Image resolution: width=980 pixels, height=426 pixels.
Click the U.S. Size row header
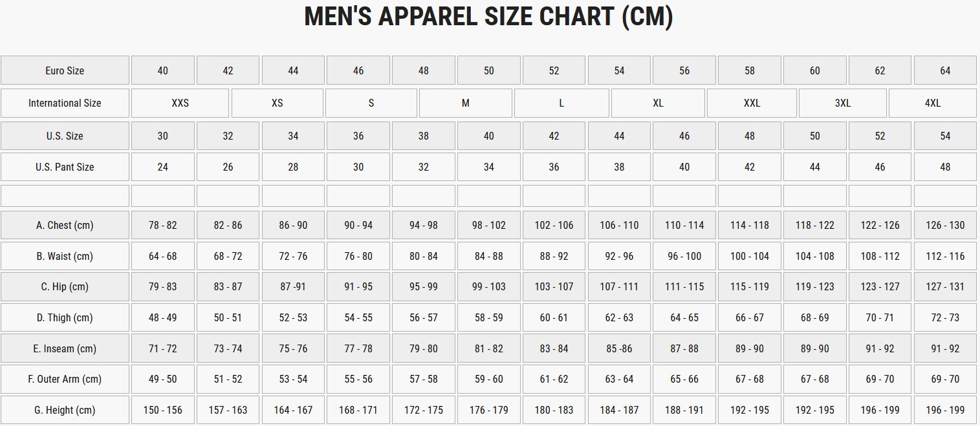coord(65,136)
